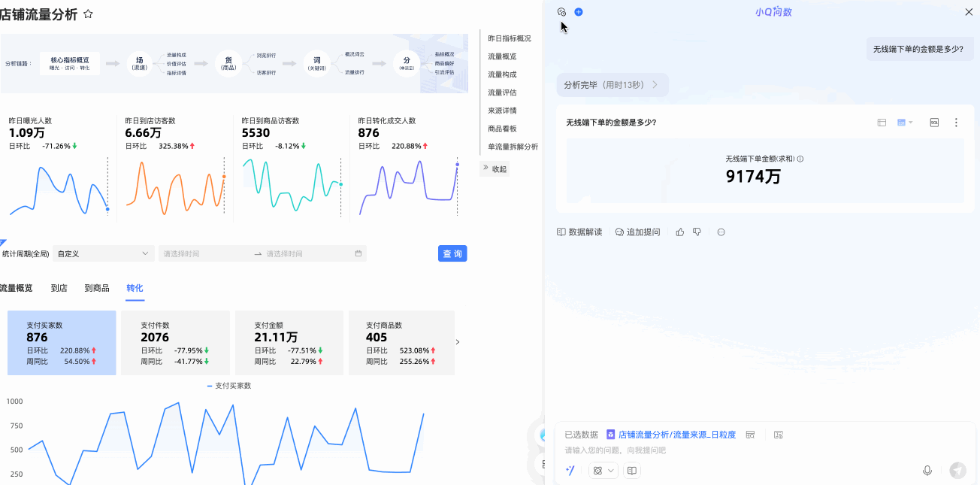Click the blue 查询 button
980x485 pixels.
point(452,254)
